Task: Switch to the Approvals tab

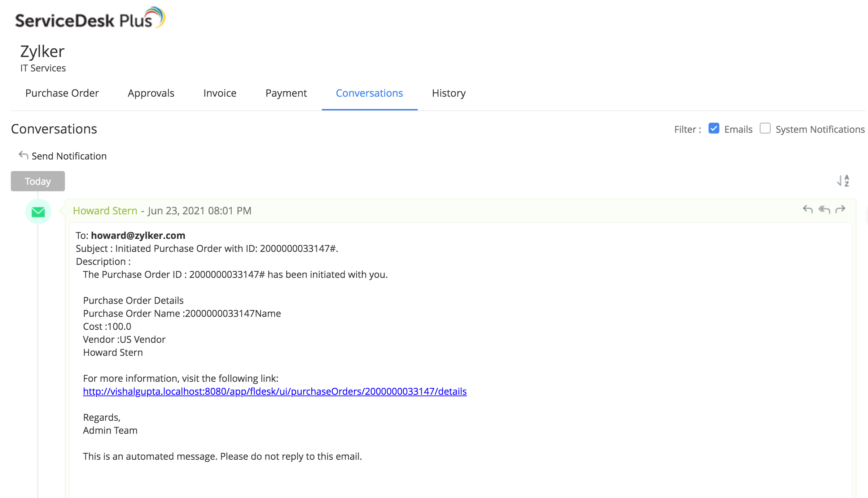Action: pos(151,93)
